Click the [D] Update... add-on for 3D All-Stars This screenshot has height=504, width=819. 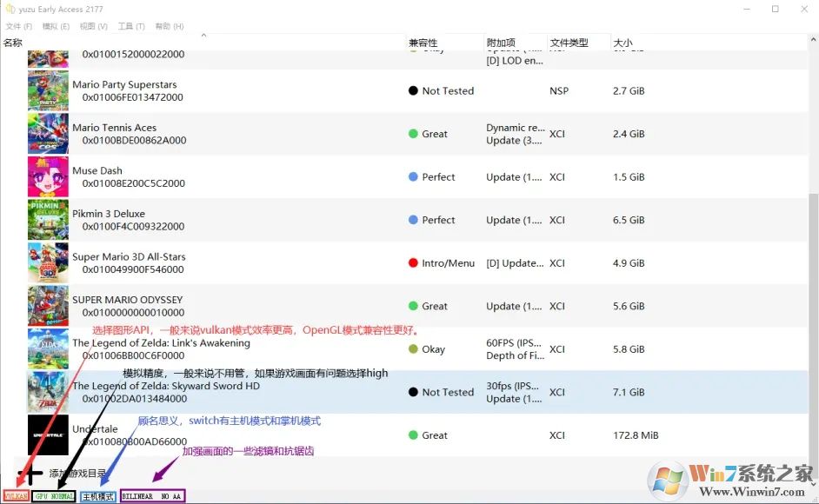tap(515, 263)
